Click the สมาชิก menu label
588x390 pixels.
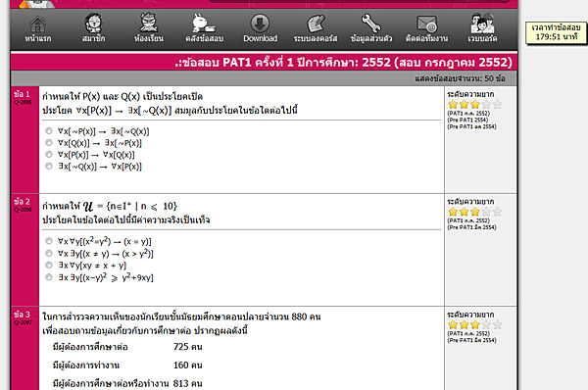tap(93, 38)
